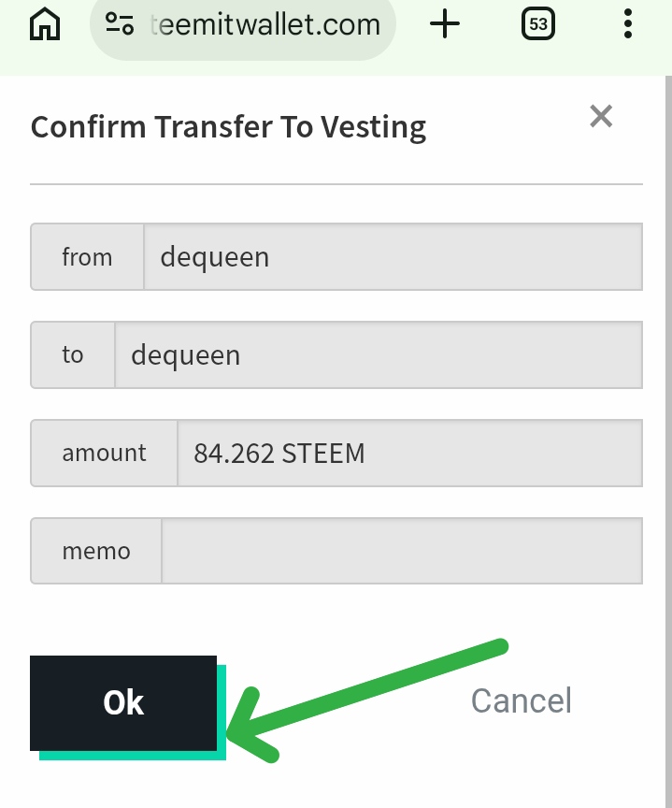Click the "memo" label box

click(x=96, y=551)
